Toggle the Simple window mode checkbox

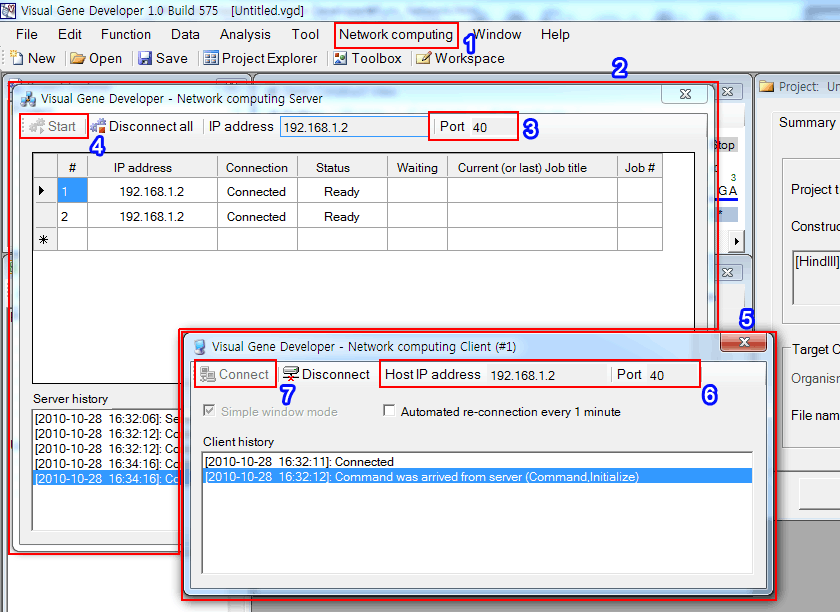pos(209,411)
